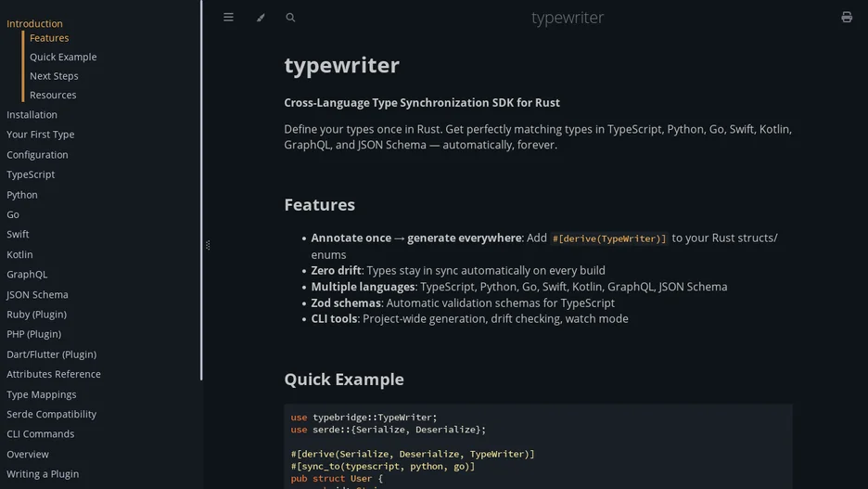Click the 'pub struct User {' code line
This screenshot has width=868, height=489.
pos(337,479)
